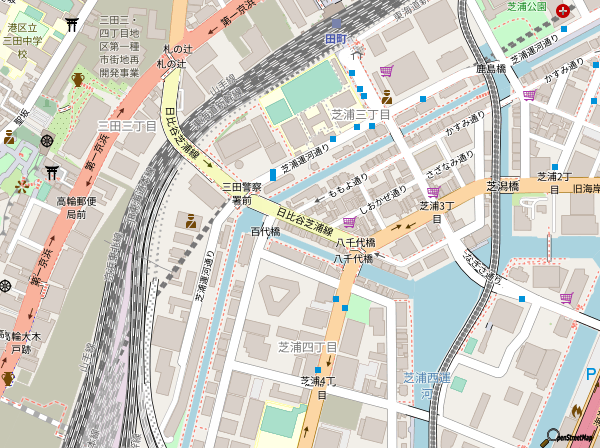The image size is (600, 448).
Task: Select the 芝浦三丁目 district label
Action: [359, 115]
